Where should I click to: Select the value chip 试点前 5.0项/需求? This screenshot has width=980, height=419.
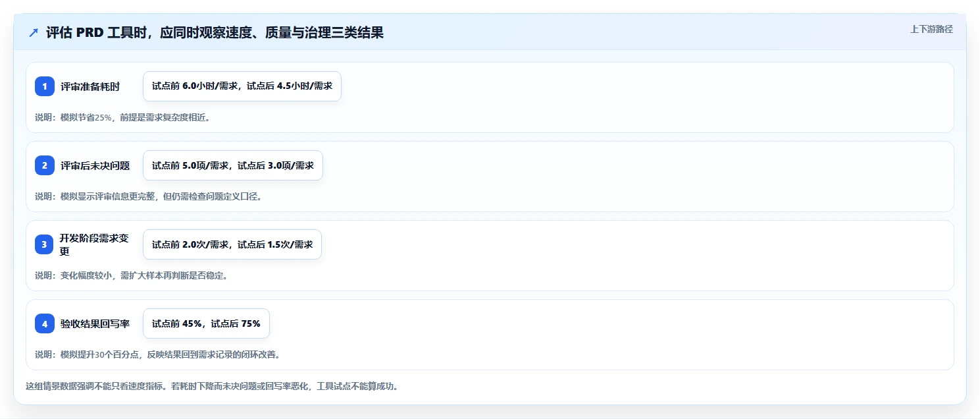pos(233,165)
